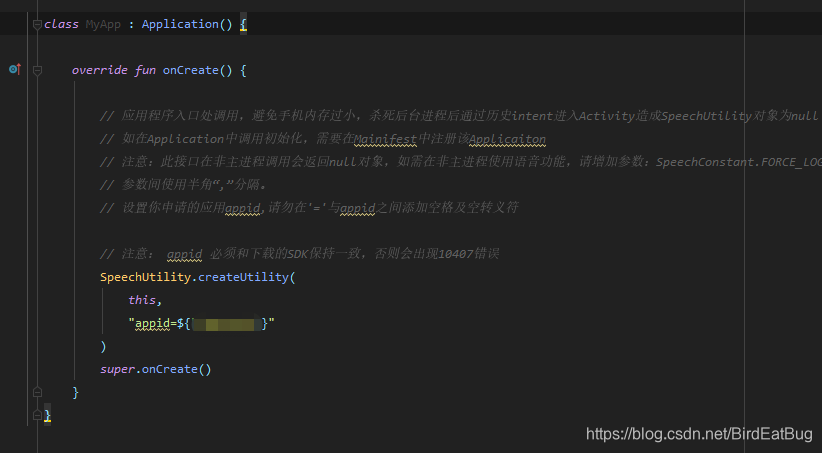Click the class keyword
Image resolution: width=822 pixels, height=453 pixels.
pyautogui.click(x=61, y=24)
